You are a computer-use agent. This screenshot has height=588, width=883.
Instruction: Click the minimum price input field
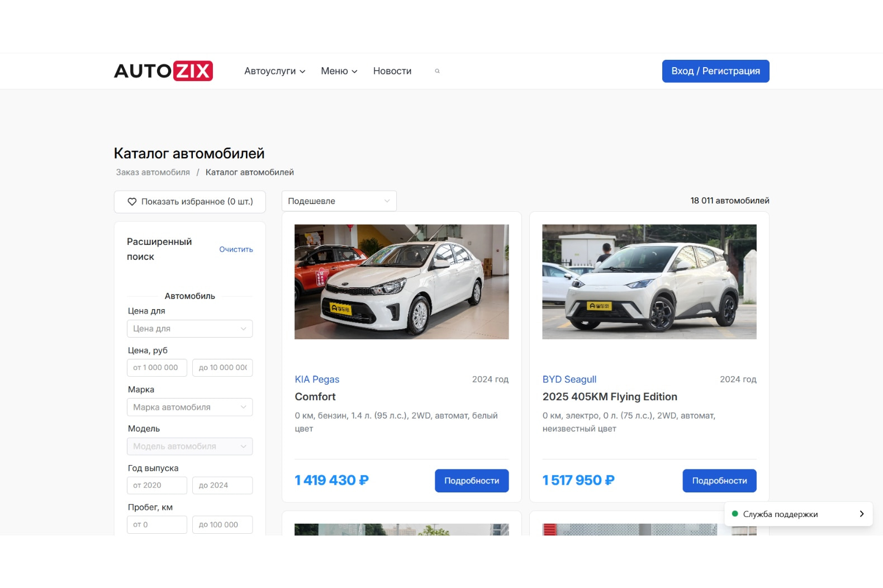point(156,368)
